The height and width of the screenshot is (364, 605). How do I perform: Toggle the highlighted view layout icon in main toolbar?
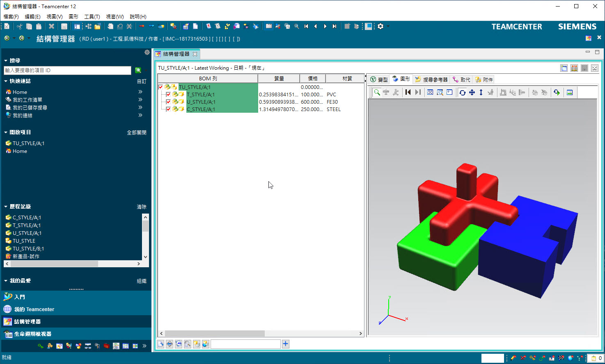77,26
